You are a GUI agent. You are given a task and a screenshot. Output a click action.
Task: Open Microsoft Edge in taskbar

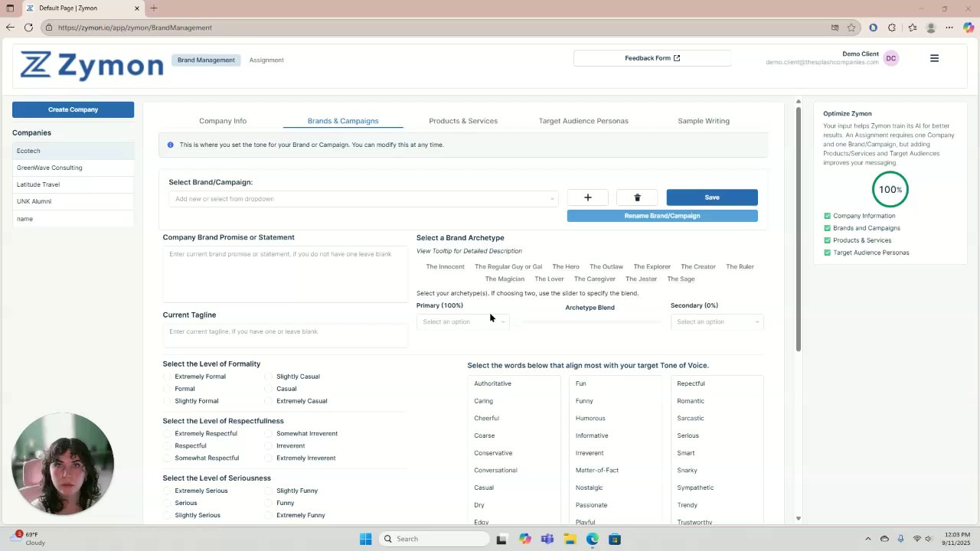[593, 539]
